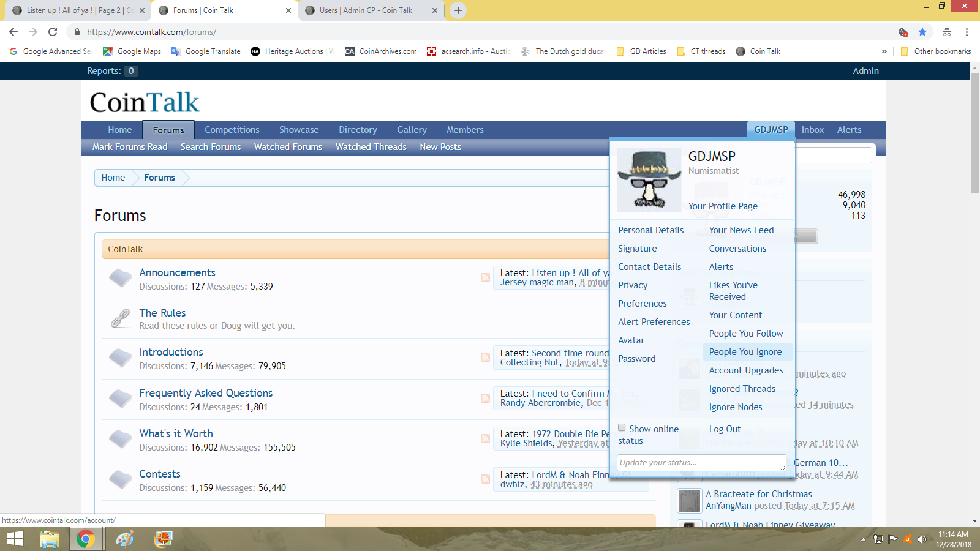Click the Chrome icon in taskbar
Viewport: 980px width, 551px height.
tap(86, 539)
